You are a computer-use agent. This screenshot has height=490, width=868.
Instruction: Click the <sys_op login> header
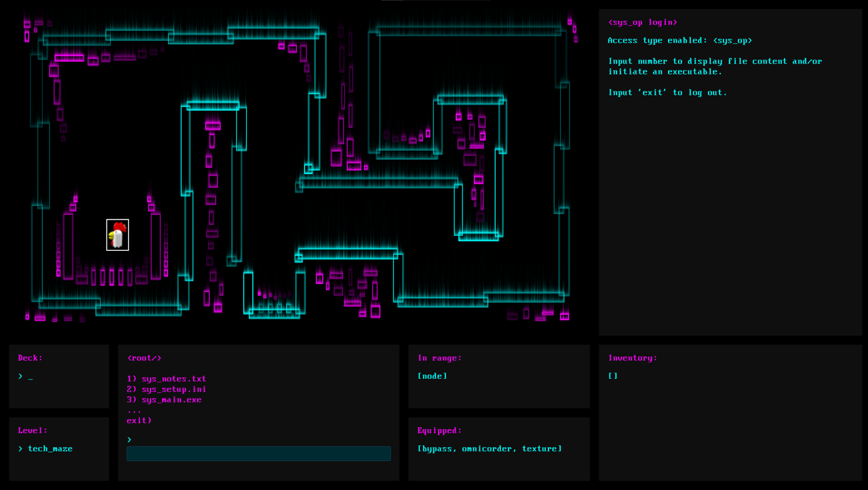click(x=643, y=22)
